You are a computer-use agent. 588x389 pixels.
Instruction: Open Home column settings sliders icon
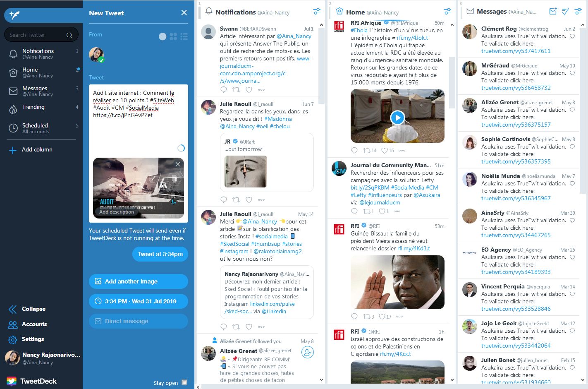(447, 11)
